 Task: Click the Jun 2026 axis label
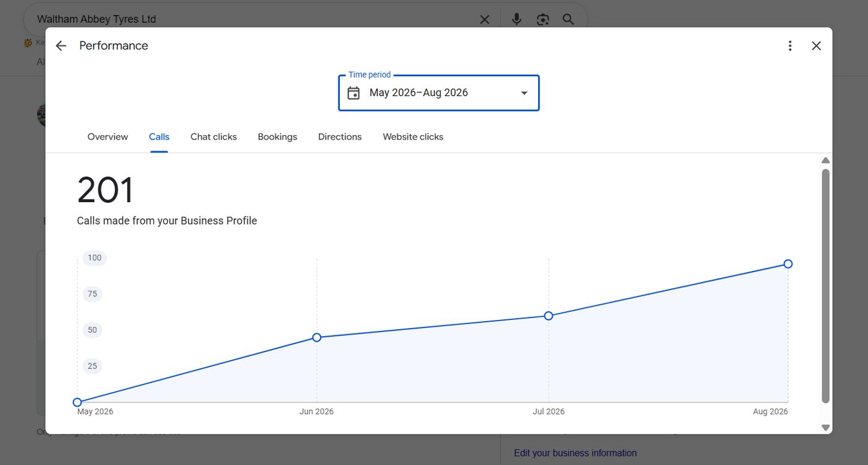click(316, 412)
